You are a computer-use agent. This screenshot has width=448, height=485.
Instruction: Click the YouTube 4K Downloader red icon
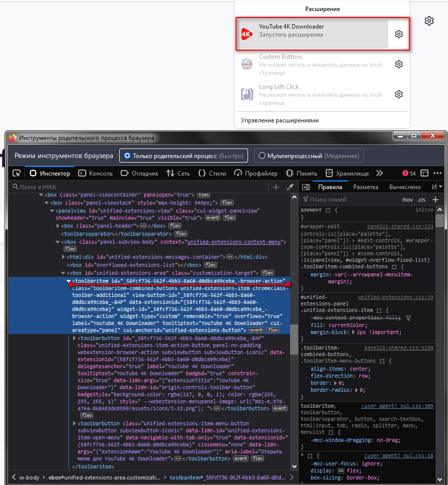tap(247, 34)
